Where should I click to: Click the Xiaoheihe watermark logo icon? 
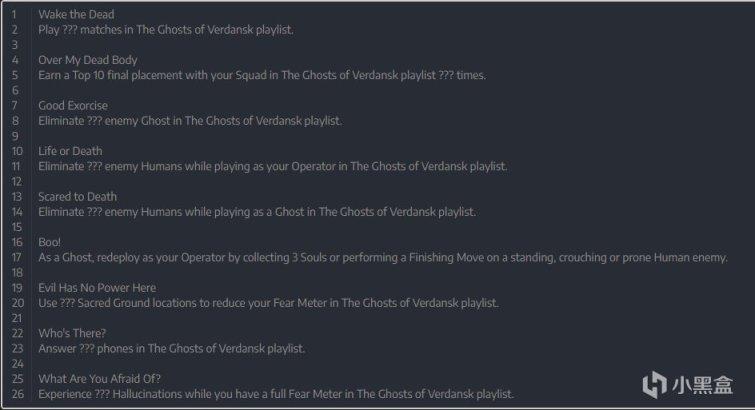(654, 385)
